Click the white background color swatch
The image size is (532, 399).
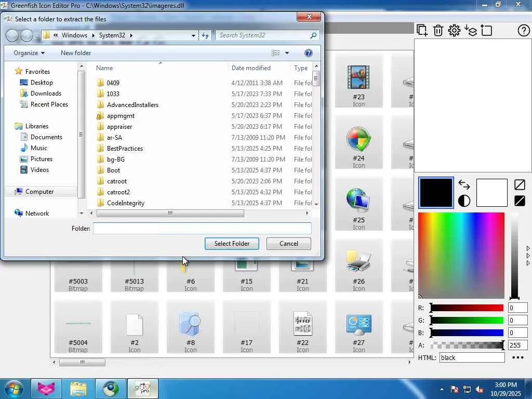tap(491, 193)
